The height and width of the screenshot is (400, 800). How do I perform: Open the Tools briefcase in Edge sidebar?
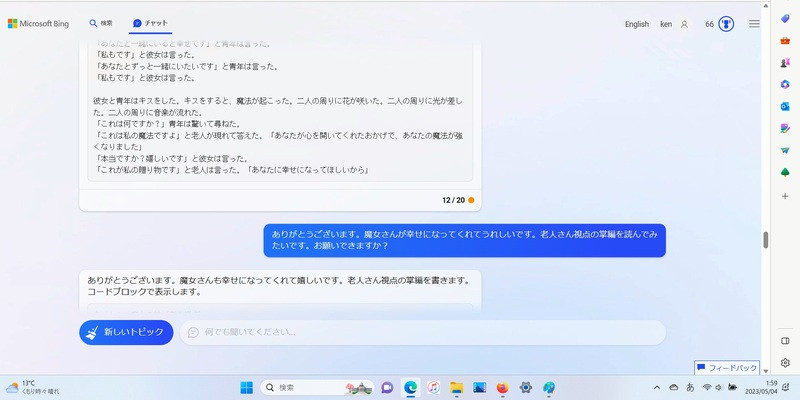point(786,40)
